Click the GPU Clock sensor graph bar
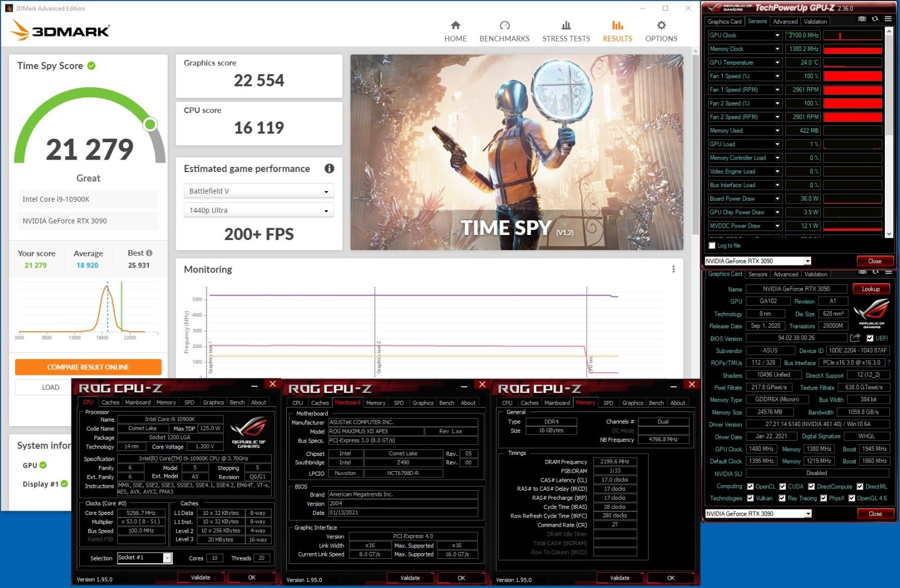900x588 pixels. 852,35
